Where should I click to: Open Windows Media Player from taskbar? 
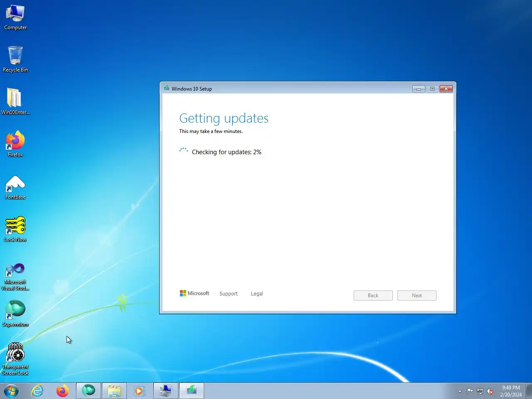click(140, 391)
